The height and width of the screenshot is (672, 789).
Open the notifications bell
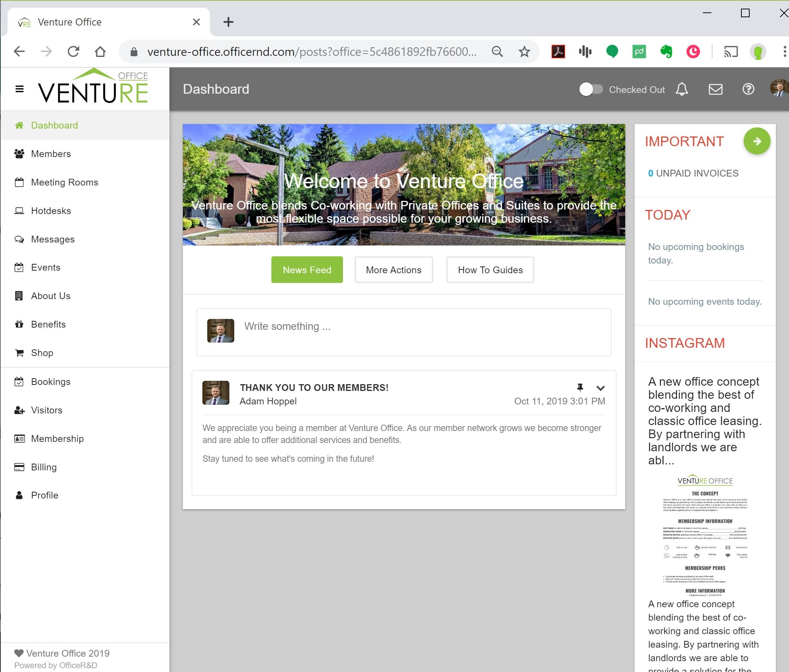(x=682, y=90)
